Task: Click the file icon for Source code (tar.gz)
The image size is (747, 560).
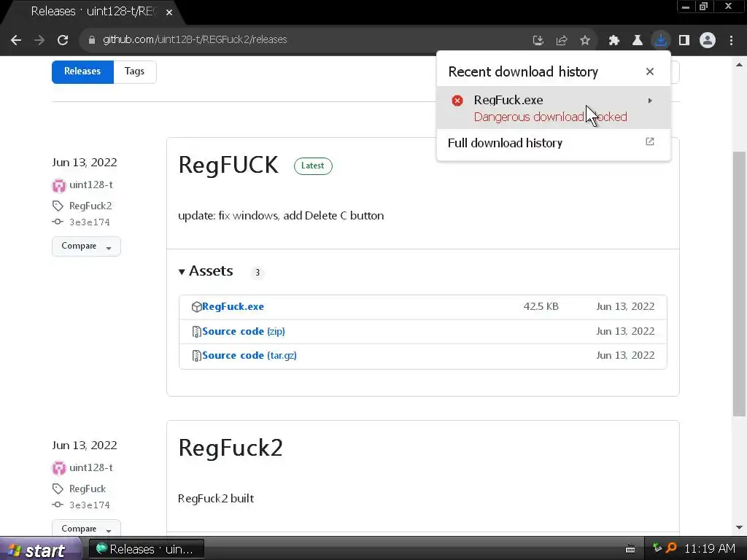Action: point(196,356)
